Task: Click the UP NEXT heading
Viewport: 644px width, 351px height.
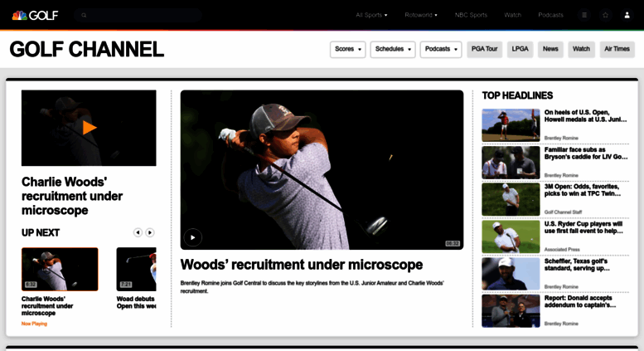Action: [41, 233]
